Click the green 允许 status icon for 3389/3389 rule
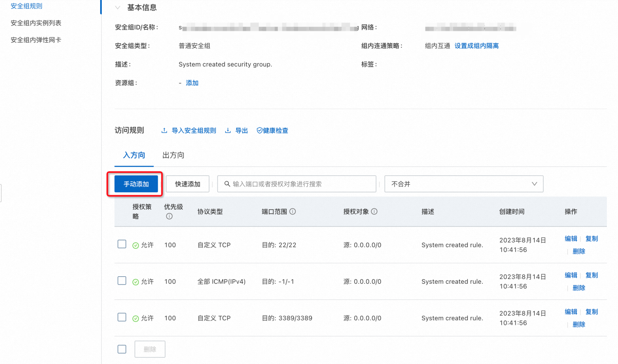 coord(136,319)
